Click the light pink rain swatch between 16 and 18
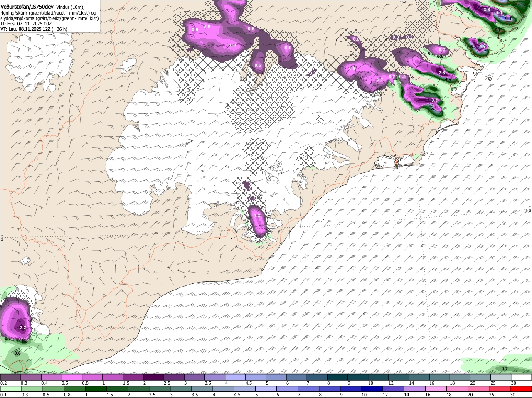Viewport: 532px width, 398px height. (436, 389)
